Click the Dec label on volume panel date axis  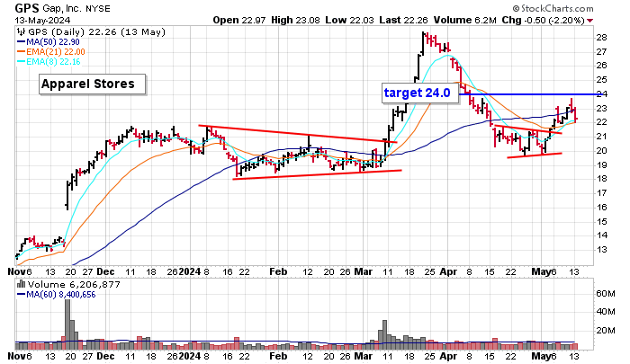coord(105,357)
